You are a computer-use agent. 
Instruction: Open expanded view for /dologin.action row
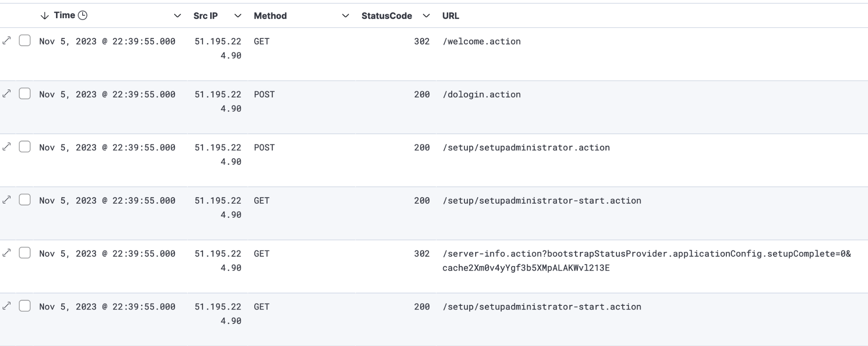pos(6,94)
